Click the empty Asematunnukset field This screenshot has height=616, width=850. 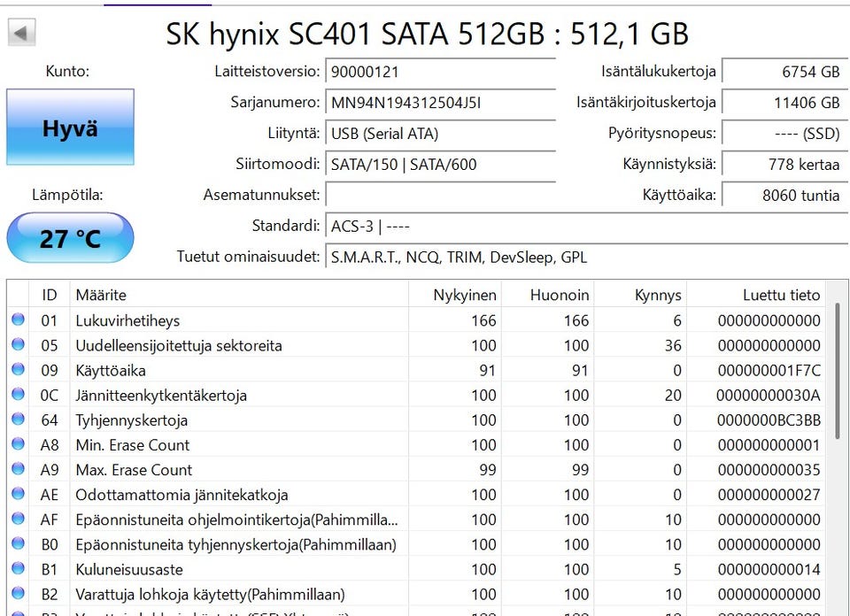440,195
